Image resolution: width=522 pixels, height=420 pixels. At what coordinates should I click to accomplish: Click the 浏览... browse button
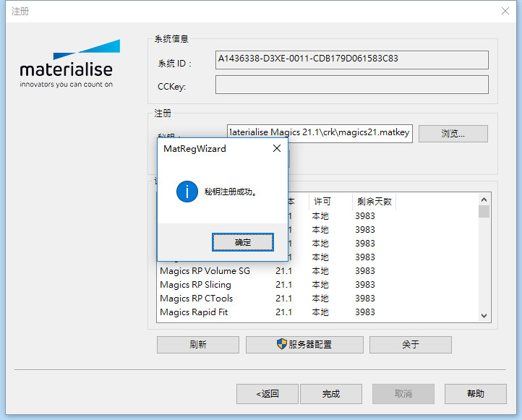(x=453, y=134)
